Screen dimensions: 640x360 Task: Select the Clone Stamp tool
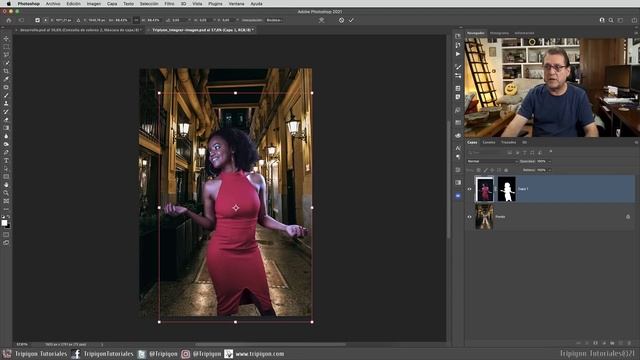(x=6, y=104)
